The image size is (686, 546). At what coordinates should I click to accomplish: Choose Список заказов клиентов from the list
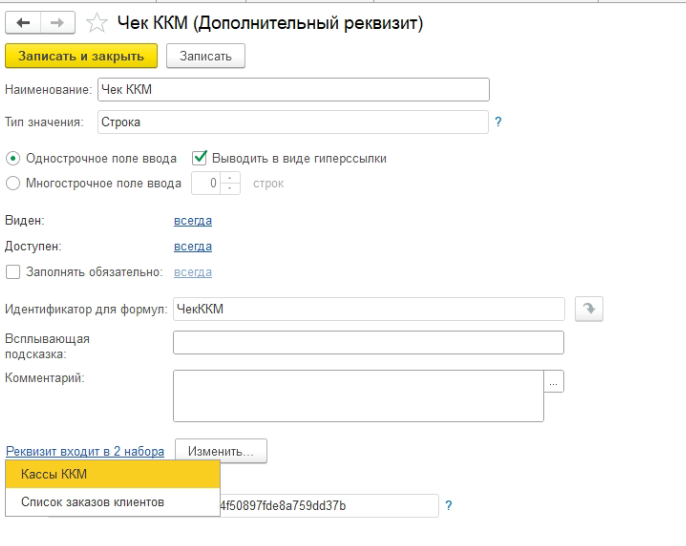(x=112, y=501)
